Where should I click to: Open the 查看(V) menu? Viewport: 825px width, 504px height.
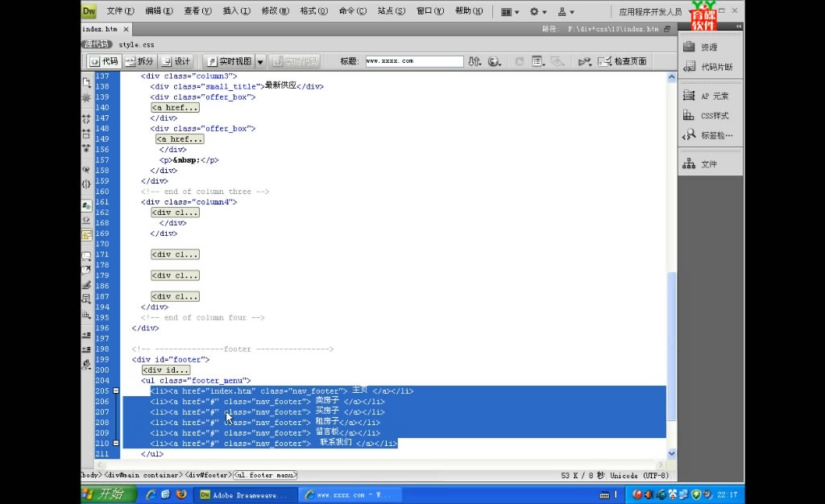pyautogui.click(x=197, y=11)
